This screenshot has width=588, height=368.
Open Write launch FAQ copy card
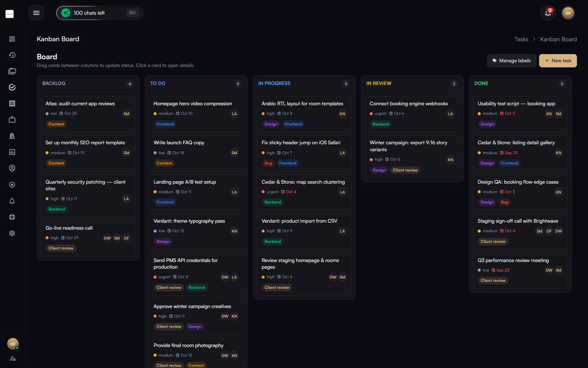click(196, 153)
